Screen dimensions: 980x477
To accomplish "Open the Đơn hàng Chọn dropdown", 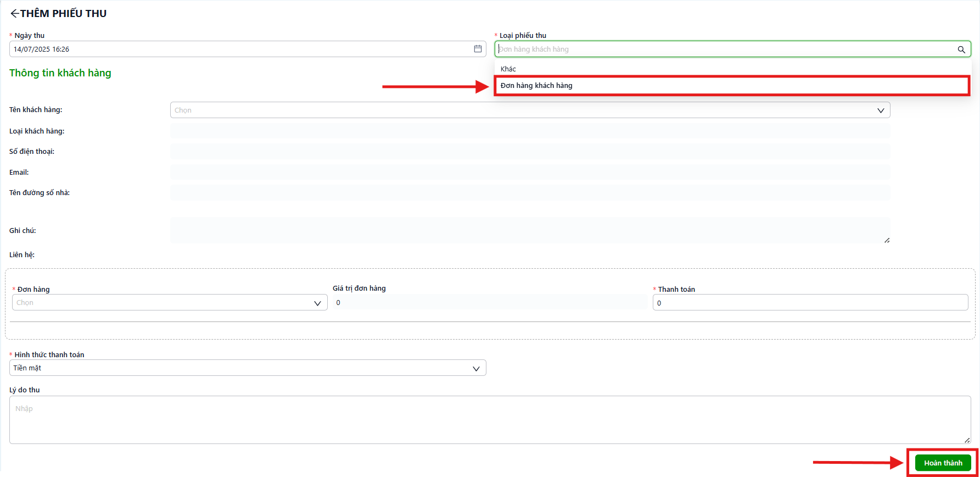I will 170,302.
